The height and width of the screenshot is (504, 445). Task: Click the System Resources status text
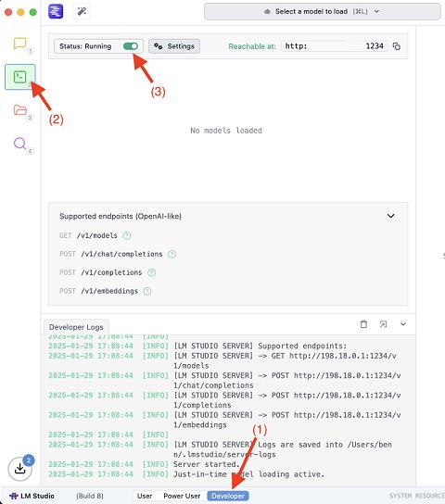417,496
